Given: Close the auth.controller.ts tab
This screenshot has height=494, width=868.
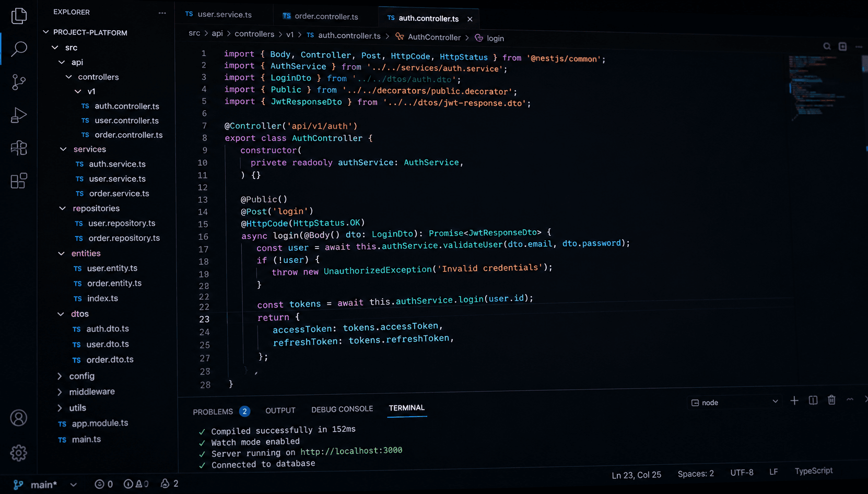Looking at the screenshot, I should (x=470, y=19).
